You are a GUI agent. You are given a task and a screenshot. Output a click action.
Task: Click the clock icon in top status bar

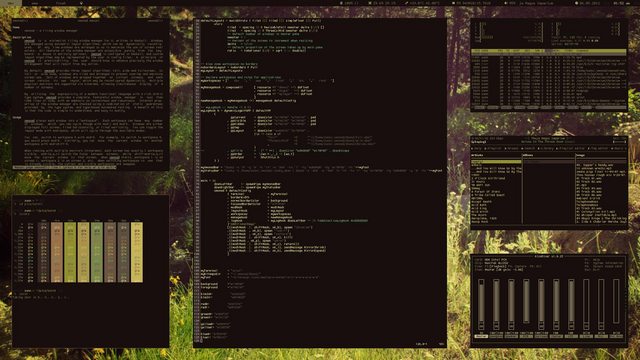pyautogui.click(x=577, y=3)
